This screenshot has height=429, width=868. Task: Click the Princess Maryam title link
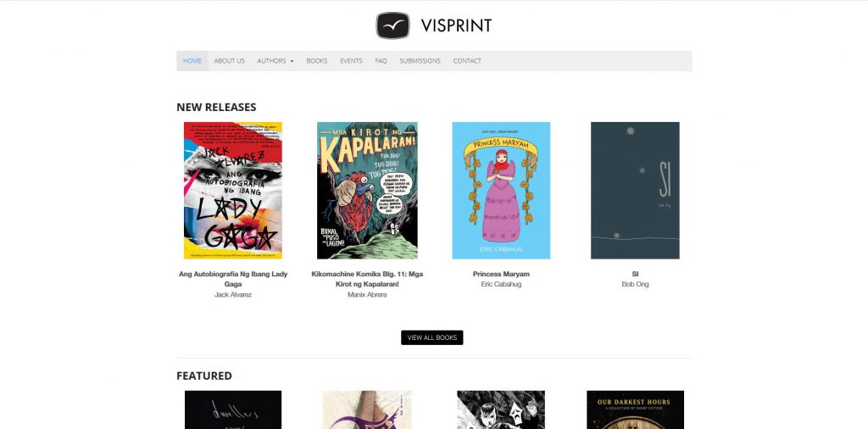point(501,274)
